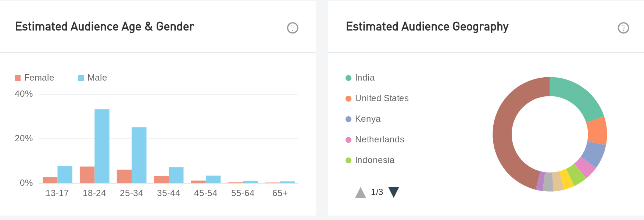Toggle Female series in chart legend
644x220 pixels.
click(34, 78)
